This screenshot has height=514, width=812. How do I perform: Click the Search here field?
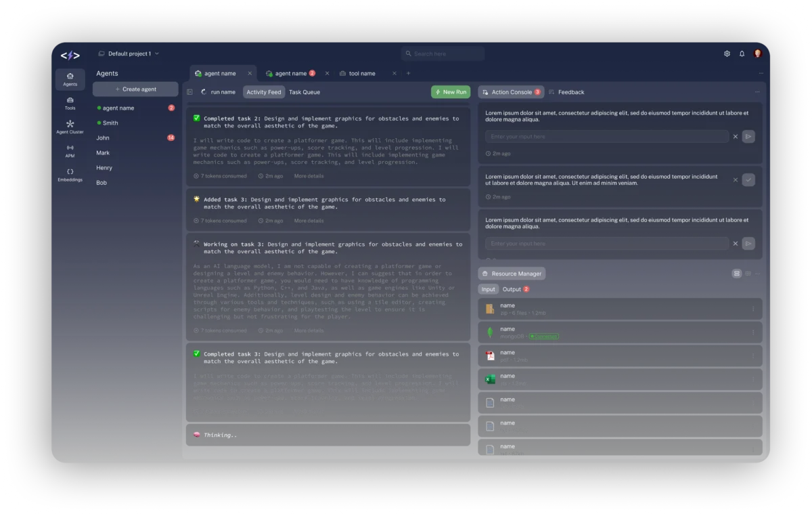(443, 53)
